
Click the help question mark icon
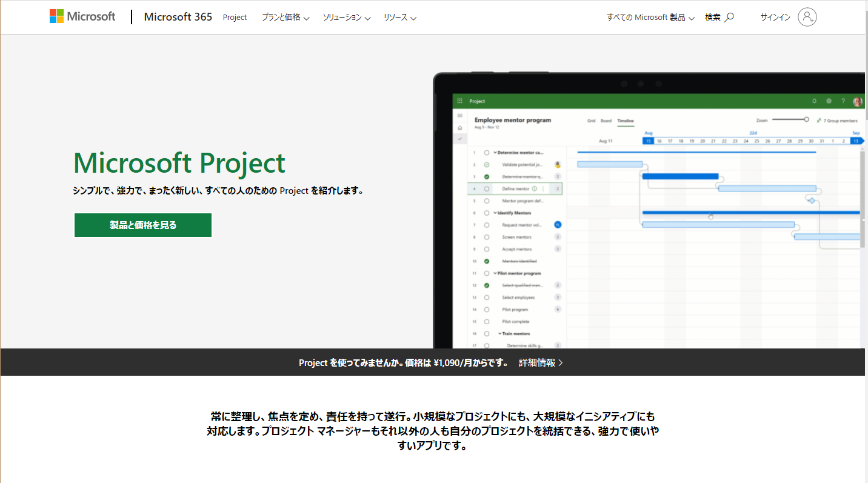(843, 101)
